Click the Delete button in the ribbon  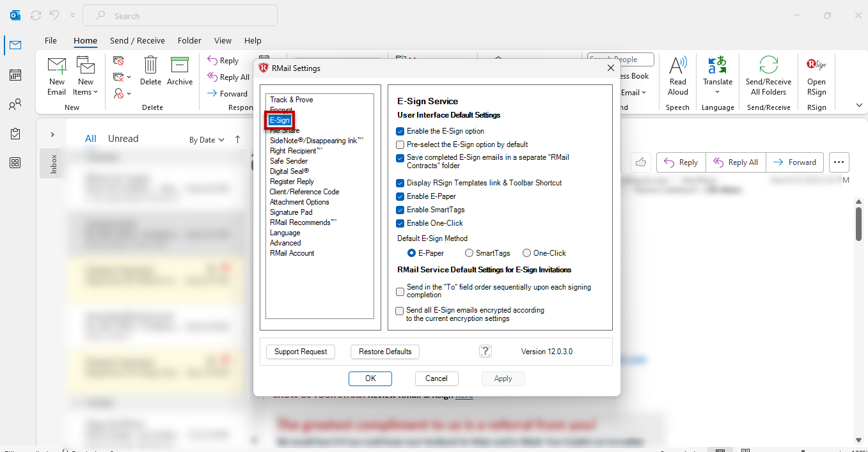[x=151, y=71]
